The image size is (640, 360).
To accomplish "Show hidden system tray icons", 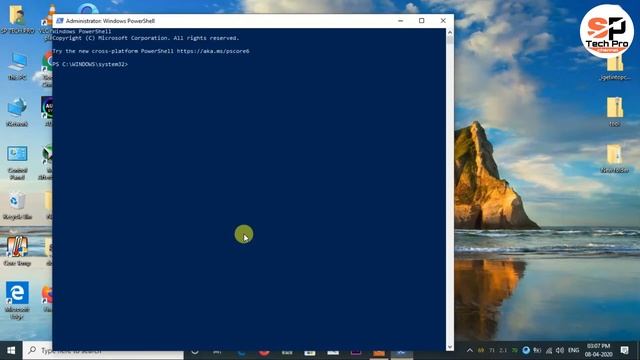I will pos(470,350).
